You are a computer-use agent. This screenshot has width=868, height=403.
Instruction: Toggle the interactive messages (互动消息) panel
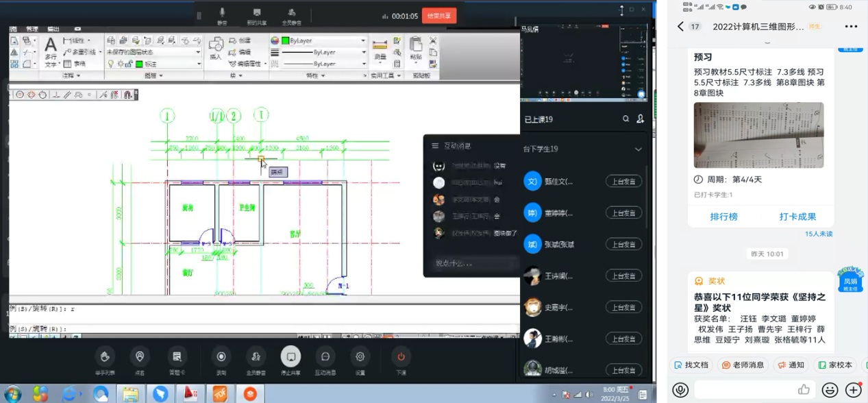(325, 360)
